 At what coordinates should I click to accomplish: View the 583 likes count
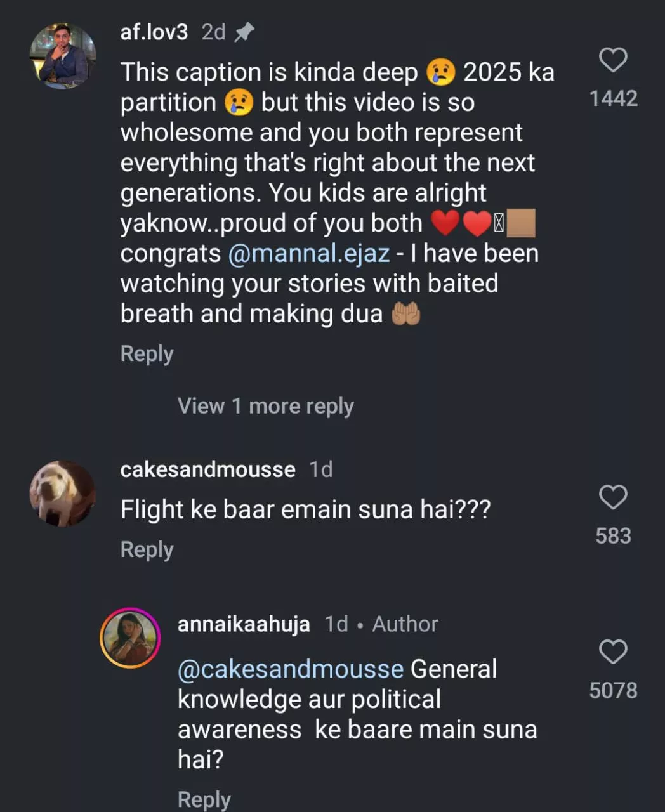(613, 536)
